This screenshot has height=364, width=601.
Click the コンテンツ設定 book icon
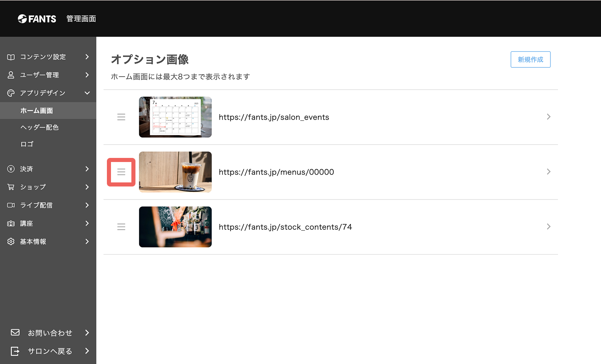[x=11, y=57]
